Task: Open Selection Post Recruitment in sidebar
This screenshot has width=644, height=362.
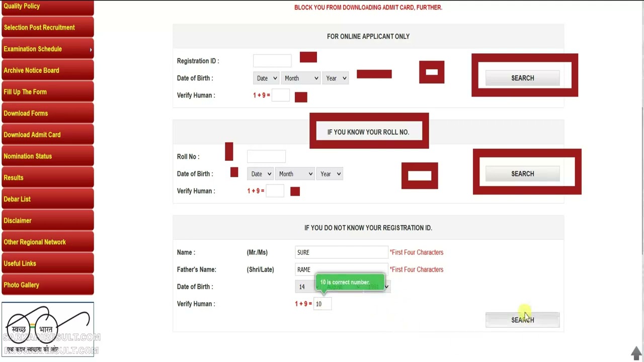Action: click(47, 28)
